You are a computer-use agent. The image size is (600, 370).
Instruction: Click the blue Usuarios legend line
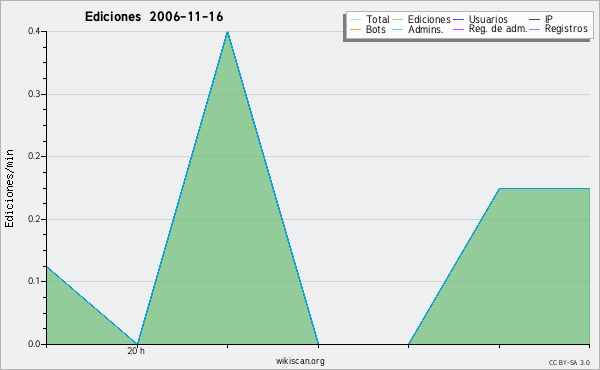pyautogui.click(x=458, y=20)
